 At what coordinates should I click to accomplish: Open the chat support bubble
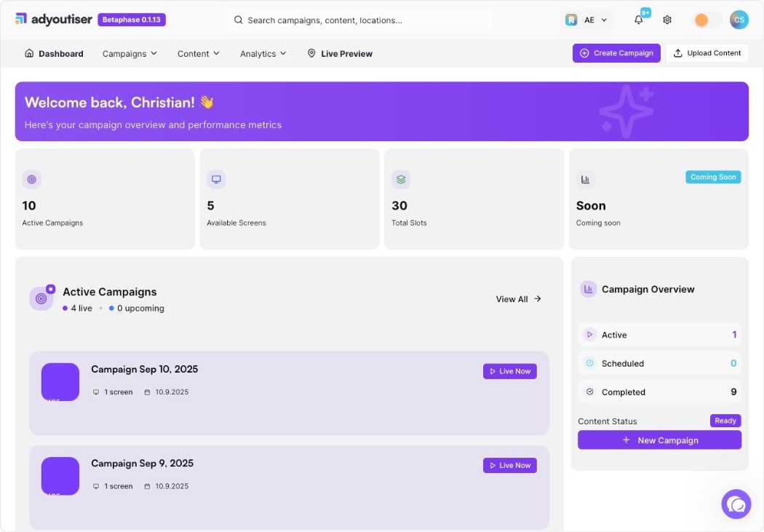736,504
